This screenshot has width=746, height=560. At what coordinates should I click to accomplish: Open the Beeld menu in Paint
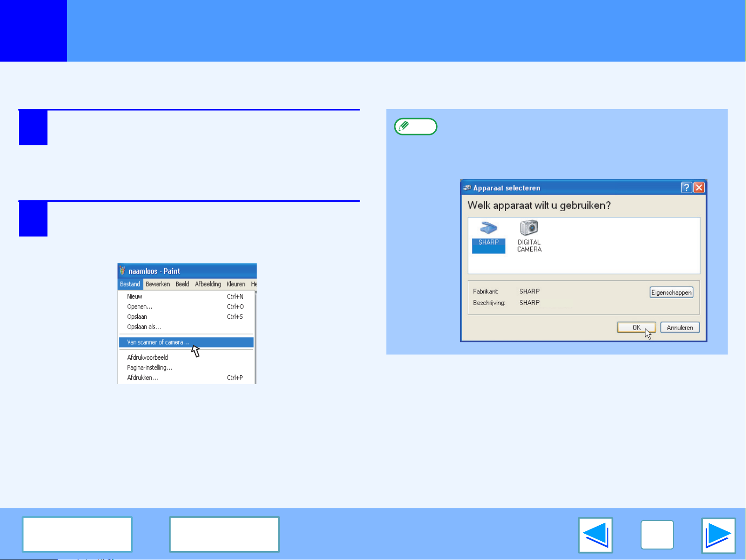(182, 284)
